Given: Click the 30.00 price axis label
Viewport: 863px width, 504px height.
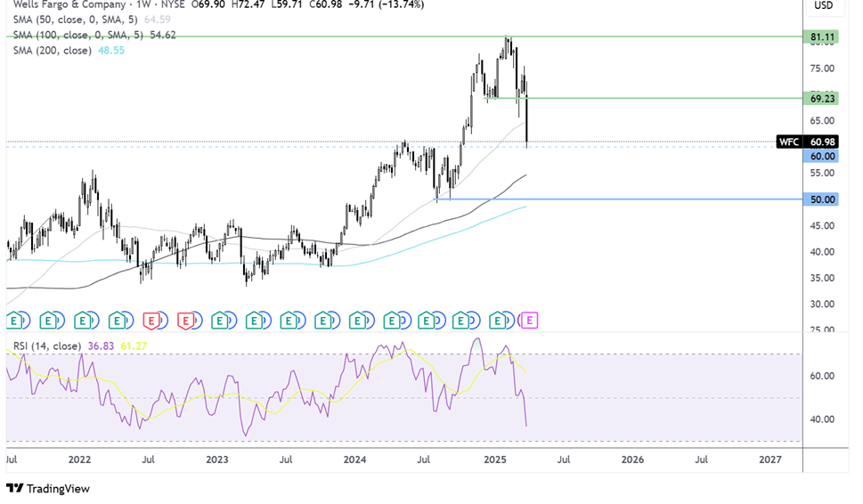Looking at the screenshot, I should pos(822,305).
